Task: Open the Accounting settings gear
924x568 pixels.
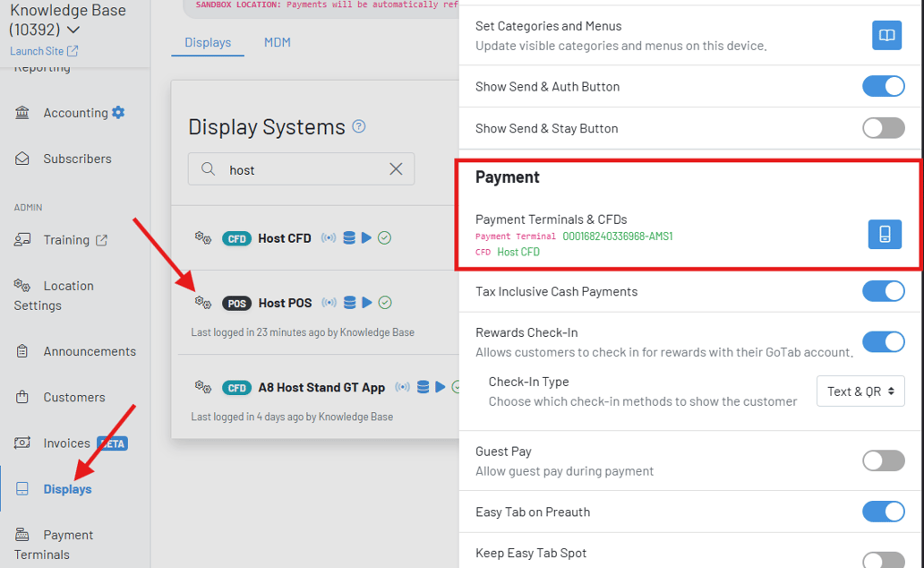Action: point(118,113)
